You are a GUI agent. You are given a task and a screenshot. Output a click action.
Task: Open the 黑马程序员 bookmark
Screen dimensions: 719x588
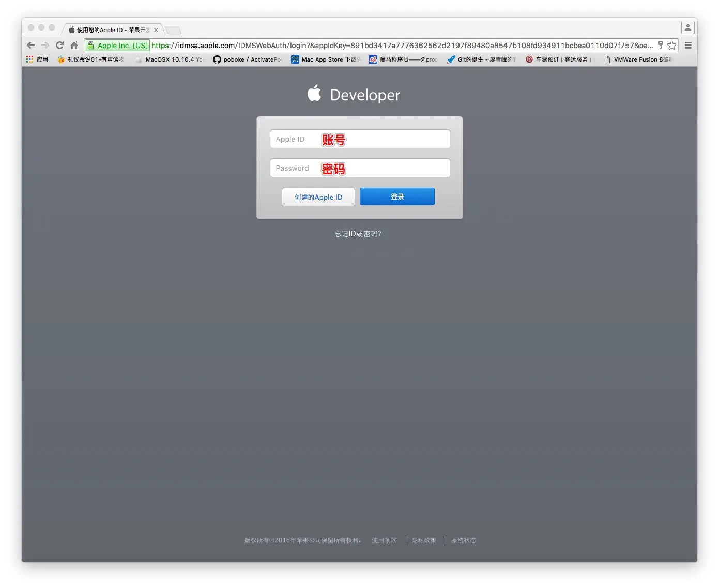coord(404,59)
